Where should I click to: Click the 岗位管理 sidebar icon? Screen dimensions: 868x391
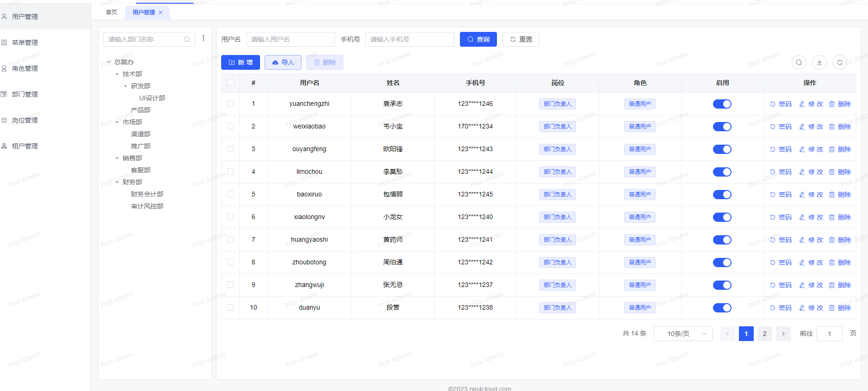(4, 120)
